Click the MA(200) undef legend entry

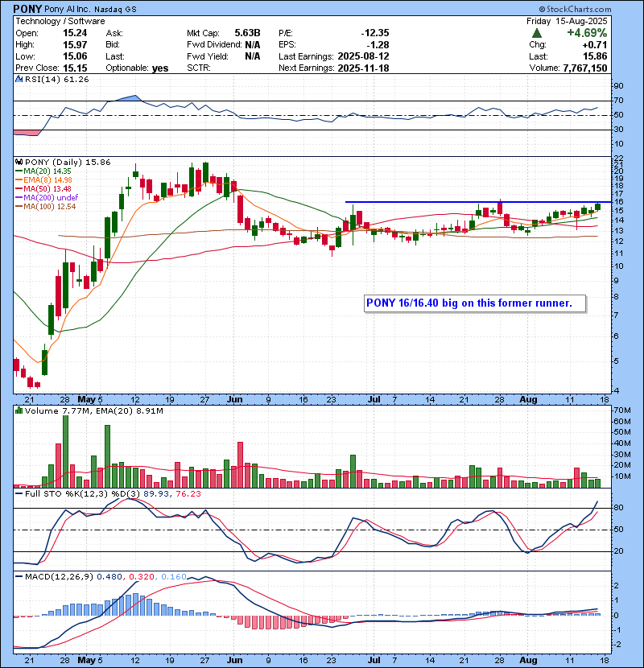(47, 197)
